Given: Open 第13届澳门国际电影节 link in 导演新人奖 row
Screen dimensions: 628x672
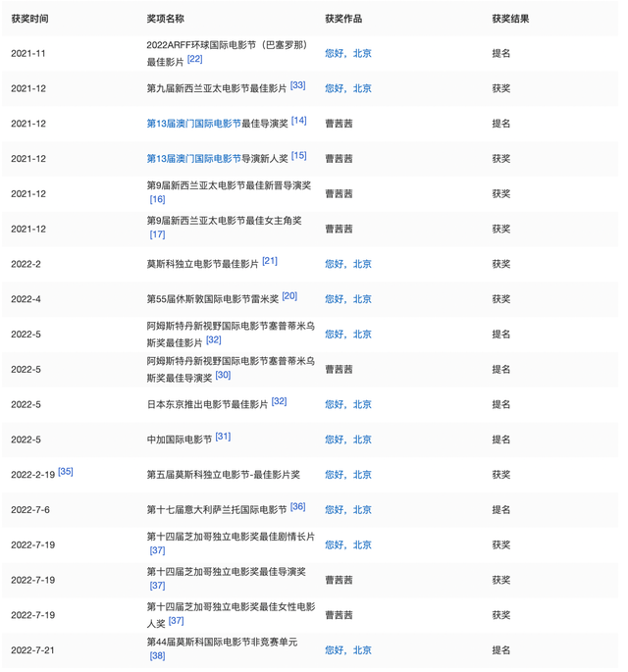Looking at the screenshot, I should (193, 159).
